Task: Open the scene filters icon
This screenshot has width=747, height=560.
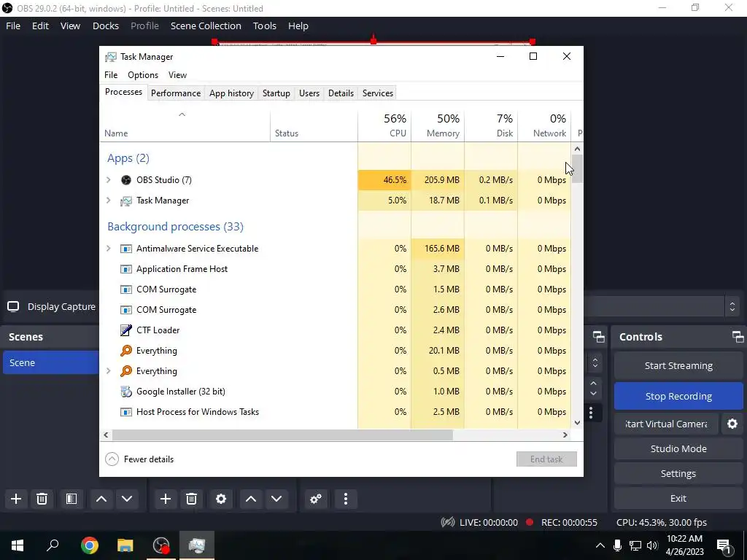Action: click(71, 499)
